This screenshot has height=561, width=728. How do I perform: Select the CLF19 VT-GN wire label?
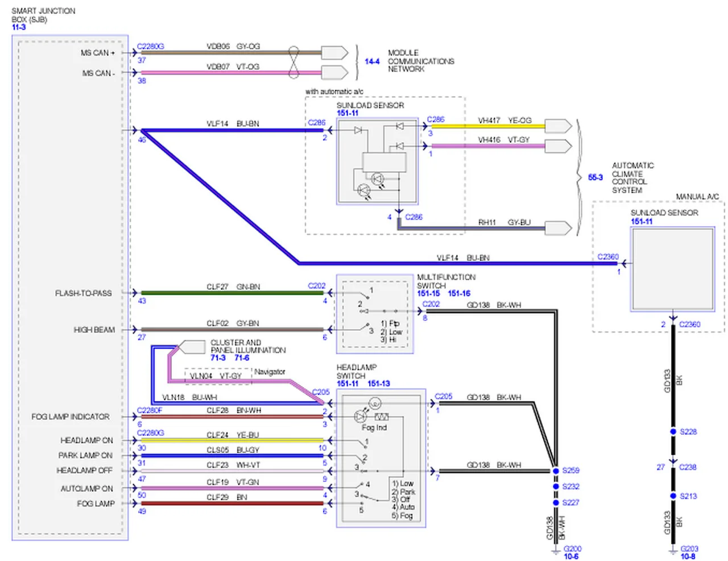click(x=233, y=482)
